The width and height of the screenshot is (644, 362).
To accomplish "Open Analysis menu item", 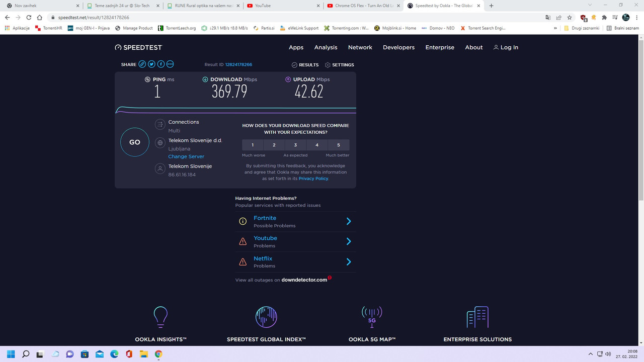I will pyautogui.click(x=326, y=47).
